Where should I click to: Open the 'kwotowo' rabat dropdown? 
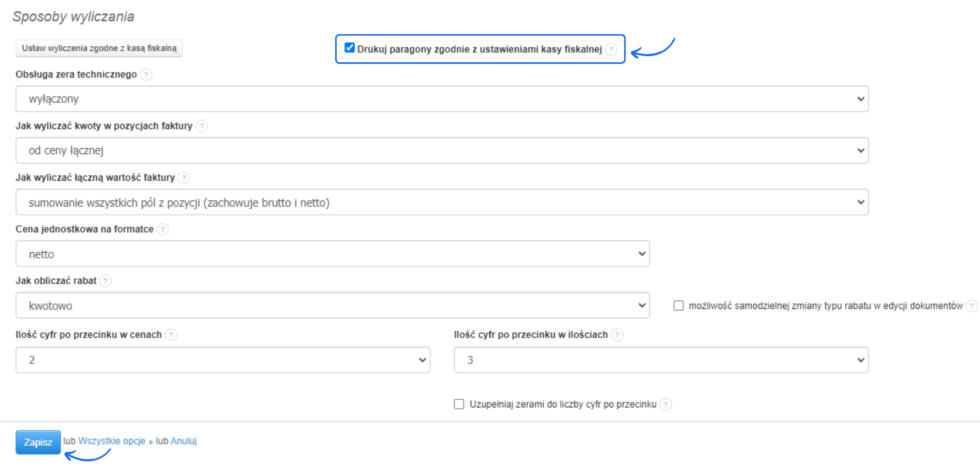[x=332, y=305]
